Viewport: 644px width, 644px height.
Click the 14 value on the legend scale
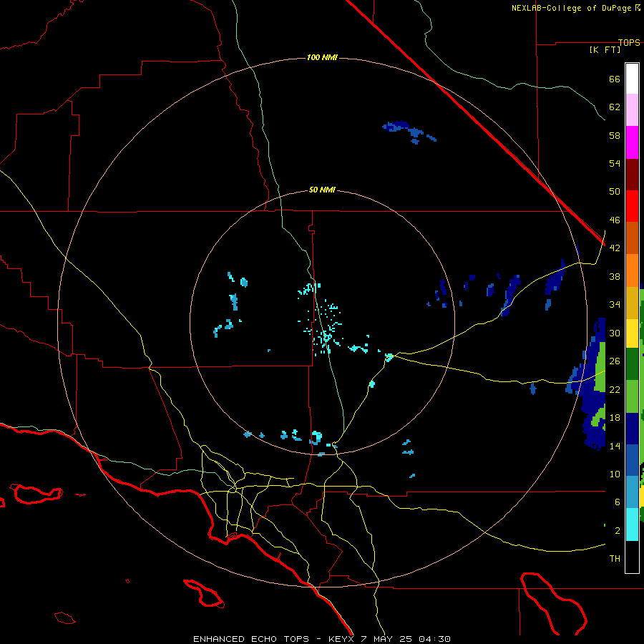(x=615, y=446)
